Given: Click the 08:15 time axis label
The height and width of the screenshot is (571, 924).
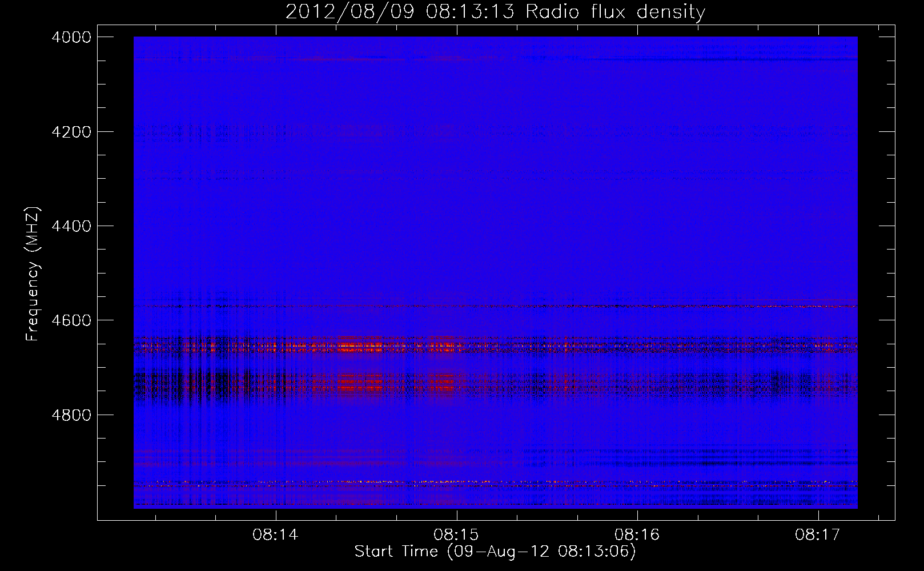Looking at the screenshot, I should pos(457,535).
